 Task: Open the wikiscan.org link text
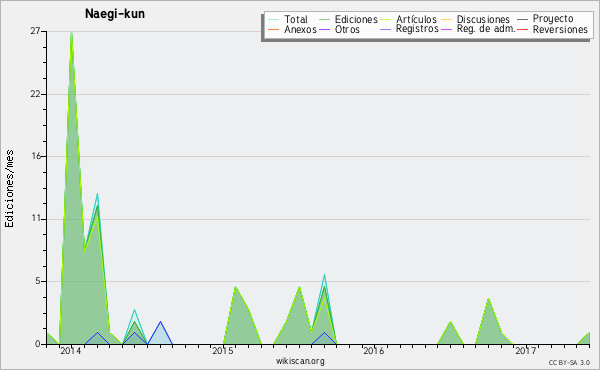click(300, 361)
